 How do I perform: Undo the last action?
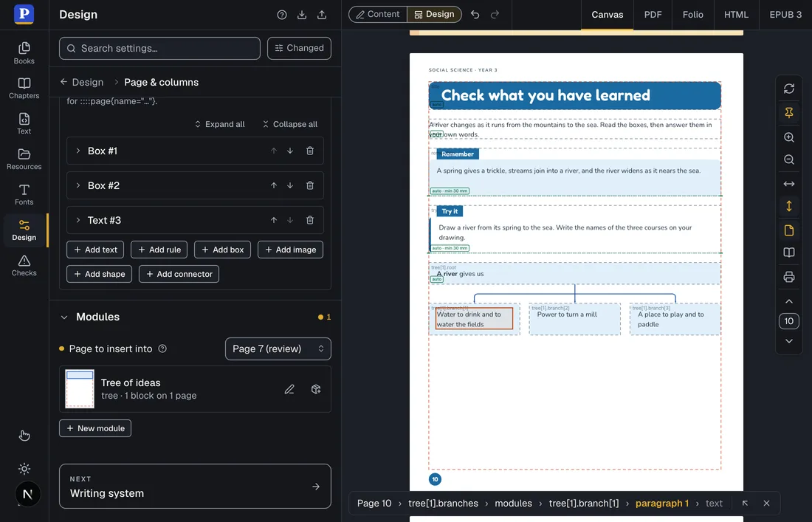475,15
